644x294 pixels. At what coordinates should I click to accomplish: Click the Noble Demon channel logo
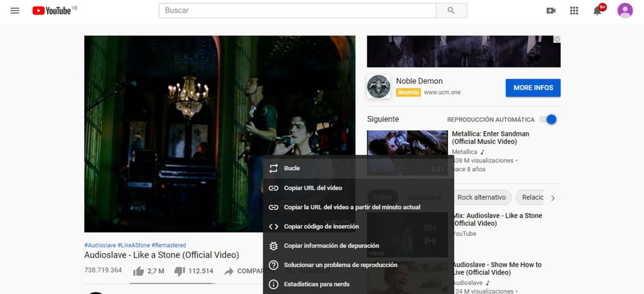378,86
